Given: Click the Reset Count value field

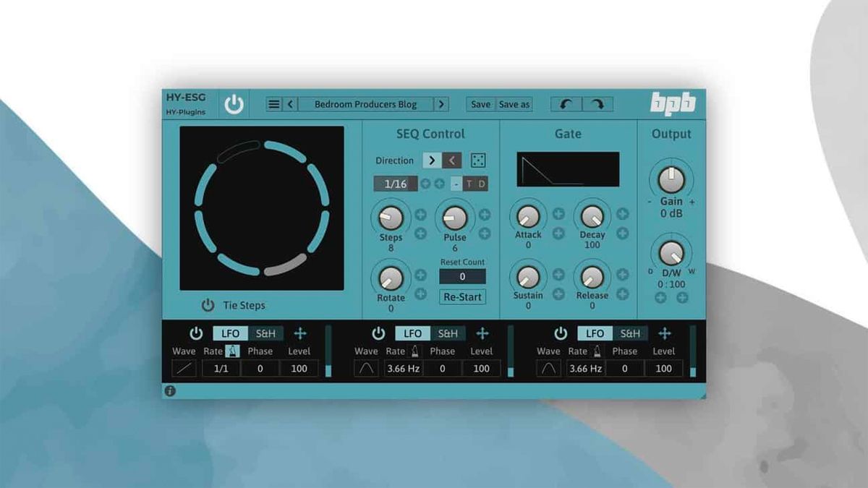Looking at the screenshot, I should 462,276.
